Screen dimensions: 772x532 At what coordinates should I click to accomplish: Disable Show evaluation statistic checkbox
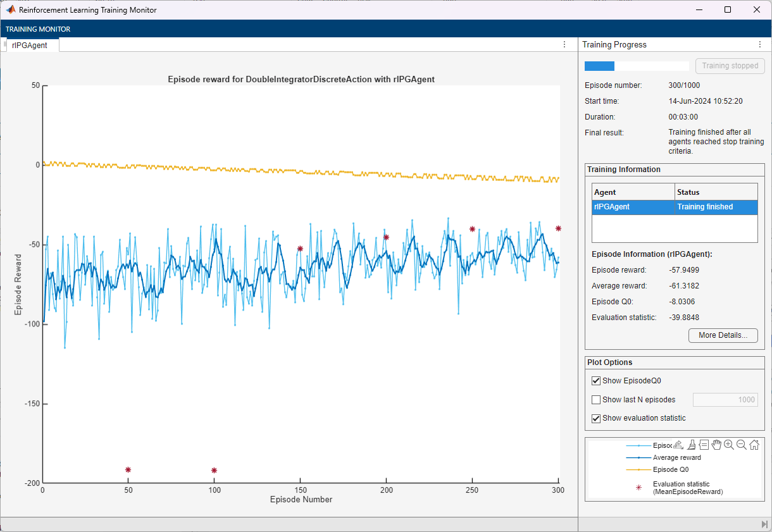pos(595,418)
